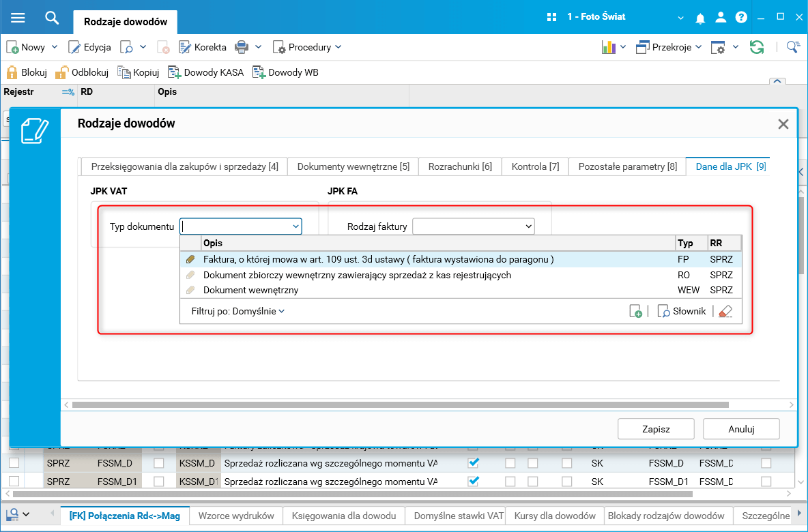
Task: Switch to Przeksięgowania dla zakupów i sprzedaży [4] tab
Action: (x=184, y=167)
